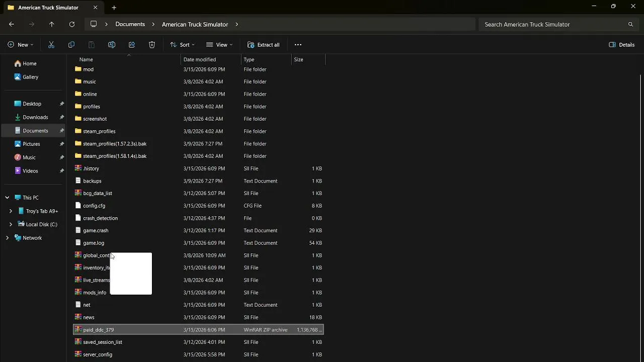Open Music in quick access
The image size is (644, 362).
click(29, 157)
